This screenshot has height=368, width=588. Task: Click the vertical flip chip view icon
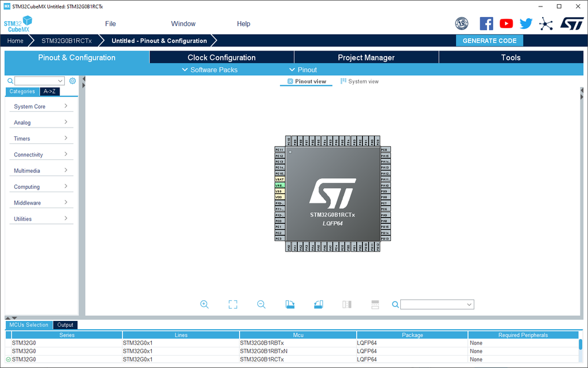coord(347,305)
